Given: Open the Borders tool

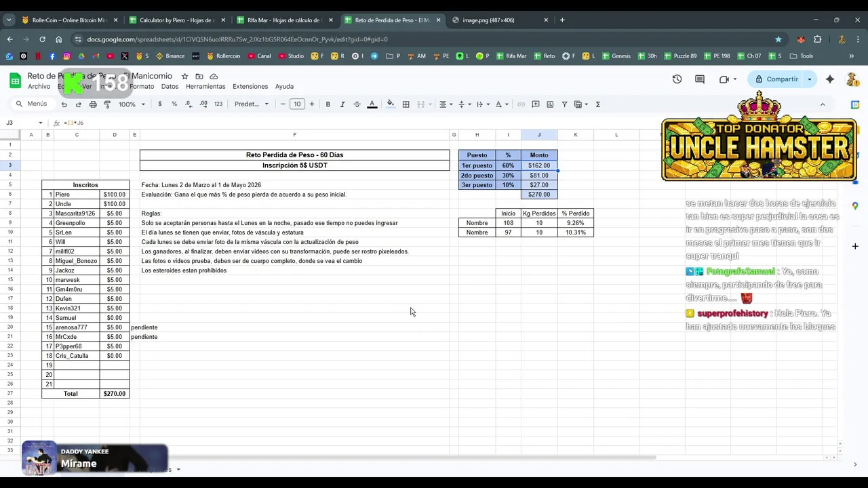Looking at the screenshot, I should click(406, 104).
